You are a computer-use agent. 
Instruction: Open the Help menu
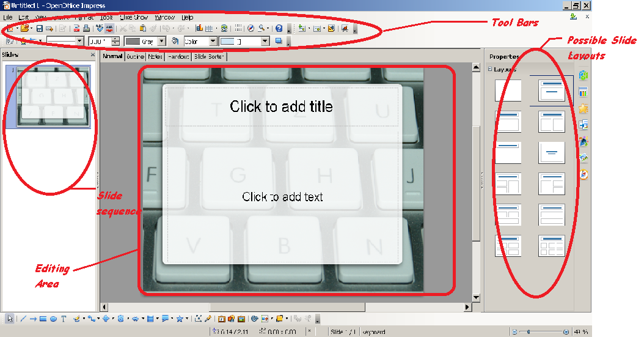point(188,17)
